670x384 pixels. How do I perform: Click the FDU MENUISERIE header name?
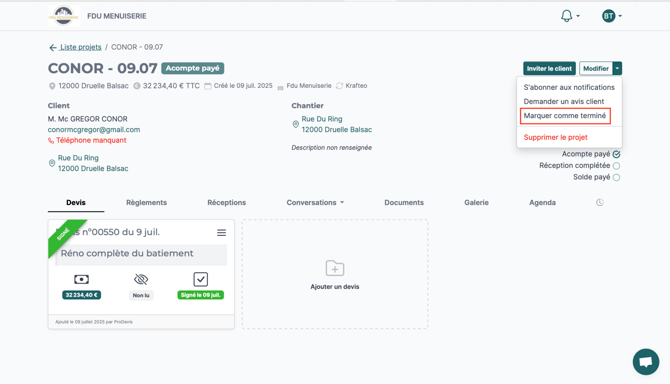pyautogui.click(x=117, y=16)
